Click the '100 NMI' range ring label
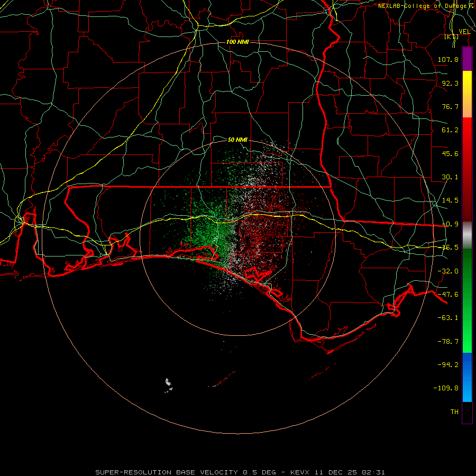The image size is (476, 476). click(237, 42)
